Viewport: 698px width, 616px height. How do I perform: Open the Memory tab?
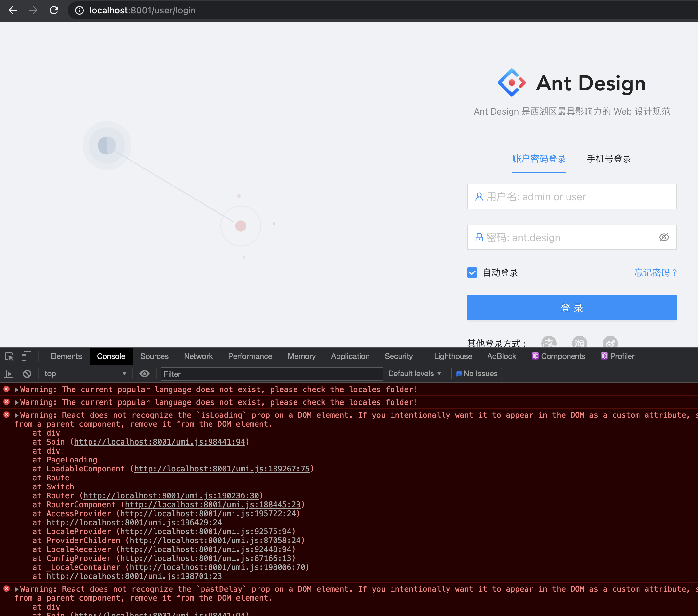pos(302,357)
